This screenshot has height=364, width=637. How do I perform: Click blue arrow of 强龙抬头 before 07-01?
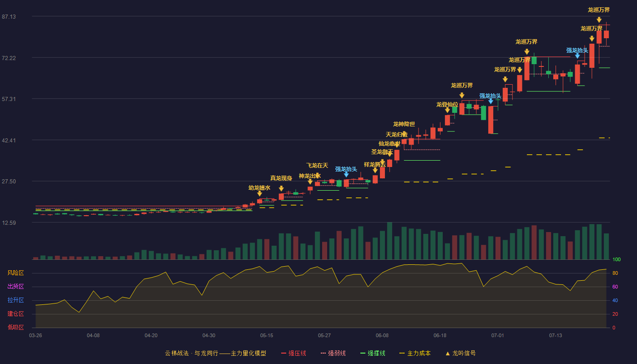tap(490, 101)
